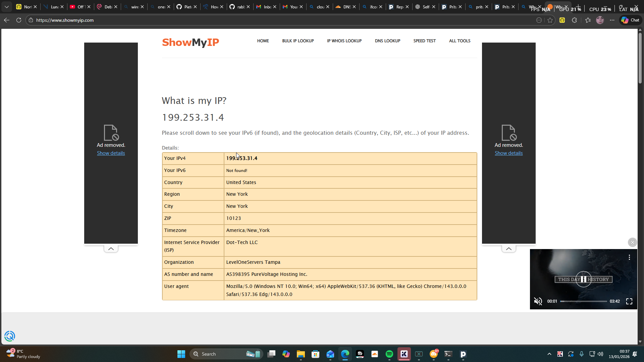Viewport: 644px width, 362px height.
Task: Click the ShowMyIP logo link
Action: point(190,42)
